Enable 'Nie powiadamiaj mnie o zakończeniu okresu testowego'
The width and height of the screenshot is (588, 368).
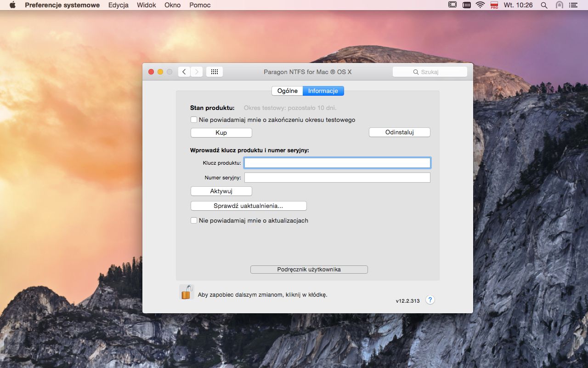coord(194,120)
